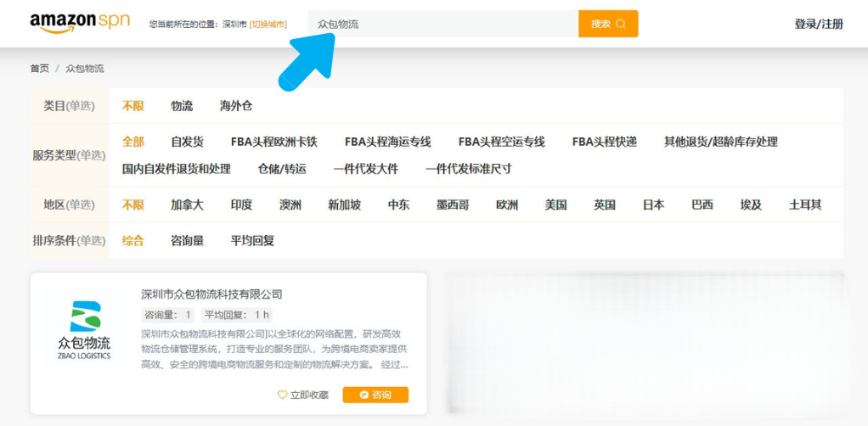Image resolution: width=868 pixels, height=426 pixels.
Task: Click the heart 立即收藏 favorite icon
Action: point(282,395)
